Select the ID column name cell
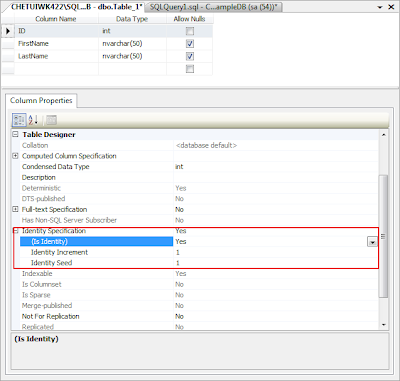 [x=56, y=31]
